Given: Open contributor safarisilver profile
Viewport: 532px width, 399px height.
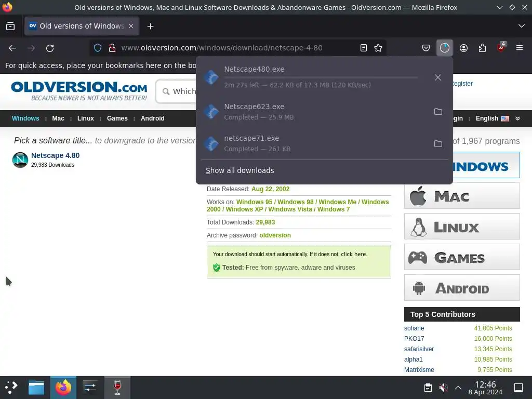Looking at the screenshot, I should point(419,349).
